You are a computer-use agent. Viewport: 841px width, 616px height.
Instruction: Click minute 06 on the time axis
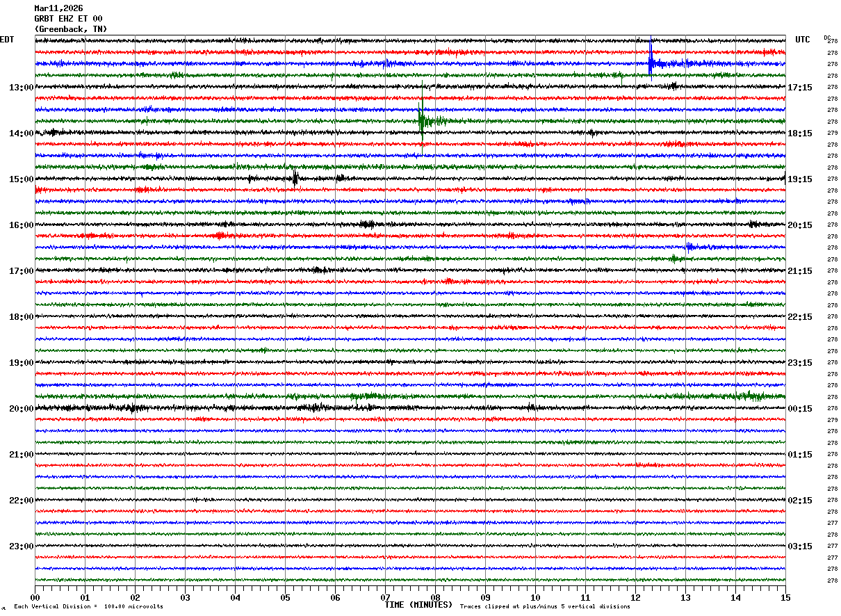(335, 597)
